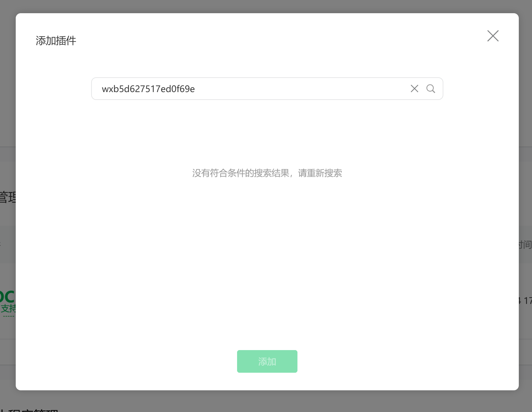Clear the plugin search field text
Image resolution: width=532 pixels, height=412 pixels.
(x=414, y=89)
